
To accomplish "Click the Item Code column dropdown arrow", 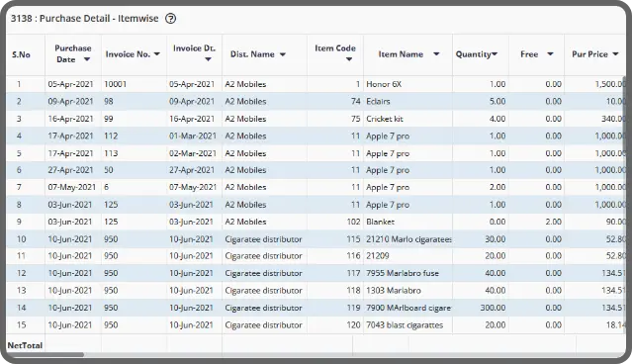I will [349, 59].
